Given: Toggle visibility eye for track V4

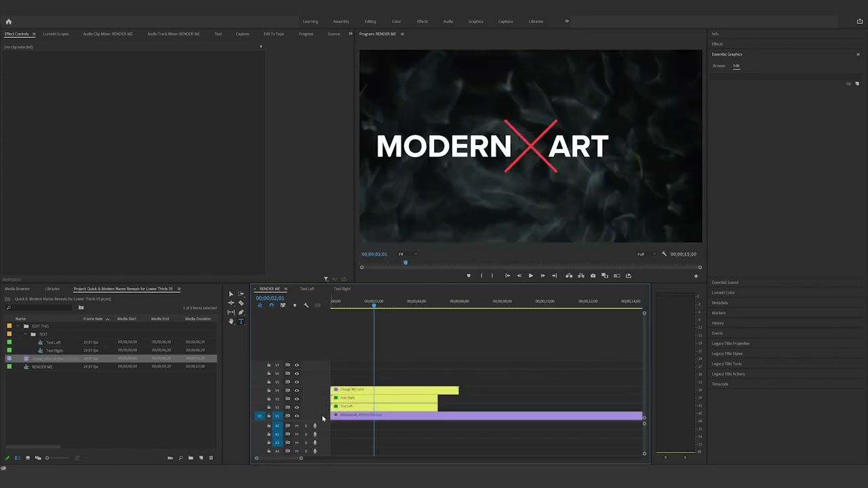Looking at the screenshot, I should pos(296,390).
